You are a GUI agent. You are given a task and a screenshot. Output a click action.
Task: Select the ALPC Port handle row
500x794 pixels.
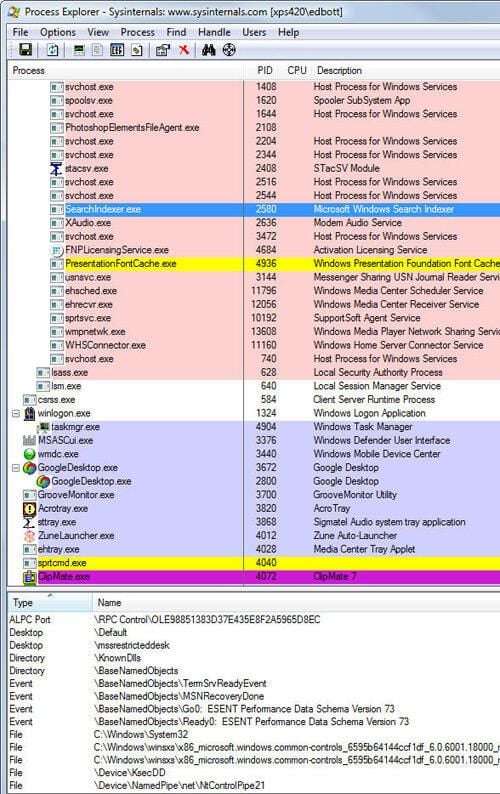tap(253, 619)
